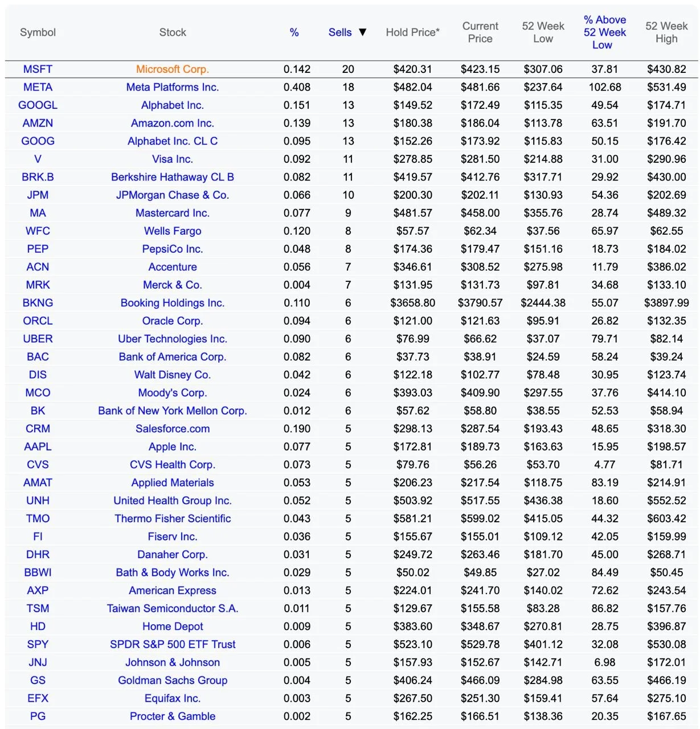The image size is (700, 729).
Task: Open Apple Inc. stock link
Action: click(173, 447)
